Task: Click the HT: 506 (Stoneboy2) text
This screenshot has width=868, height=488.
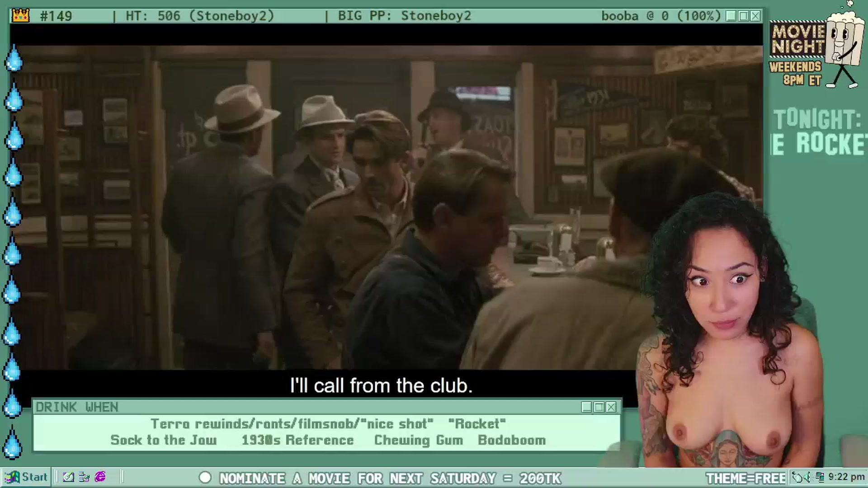Action: [200, 16]
